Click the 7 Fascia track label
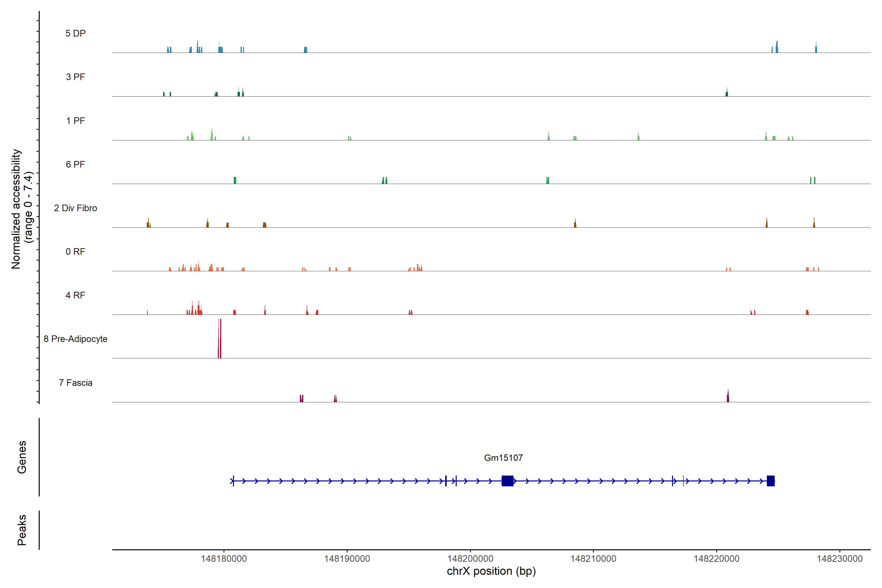 click(x=75, y=382)
